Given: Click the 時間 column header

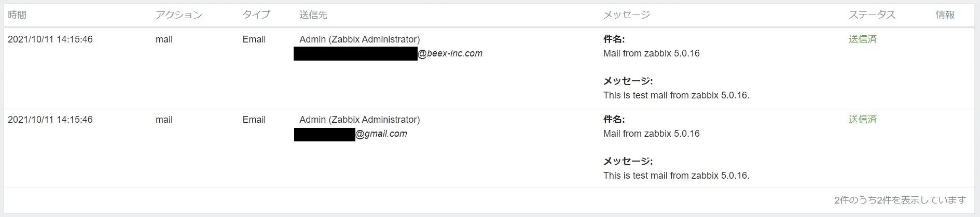Looking at the screenshot, I should (17, 15).
